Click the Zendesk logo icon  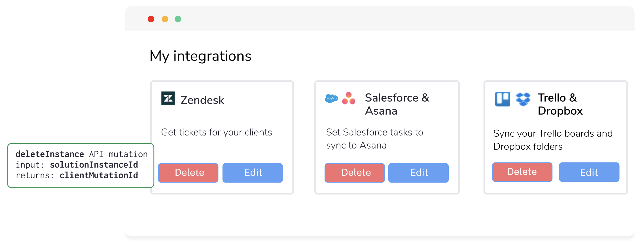168,99
